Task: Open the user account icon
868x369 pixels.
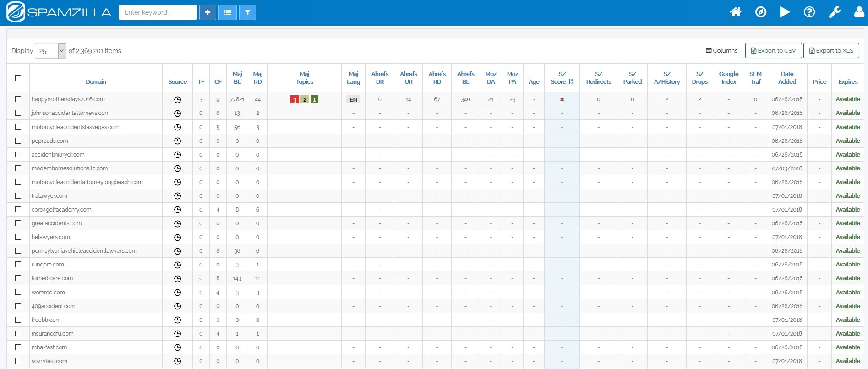Action: [x=859, y=12]
